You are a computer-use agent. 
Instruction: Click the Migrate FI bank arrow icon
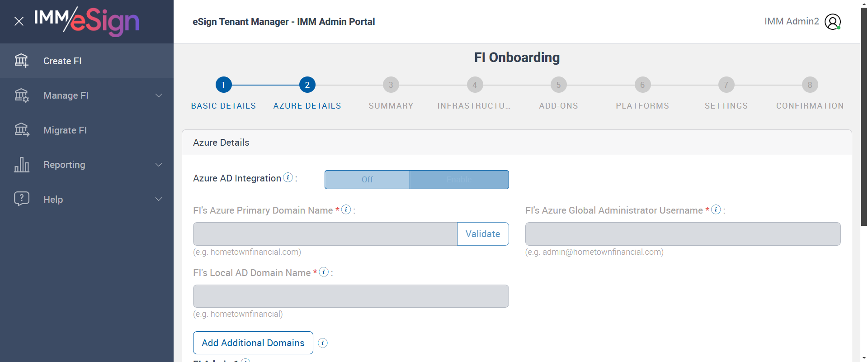[21, 130]
